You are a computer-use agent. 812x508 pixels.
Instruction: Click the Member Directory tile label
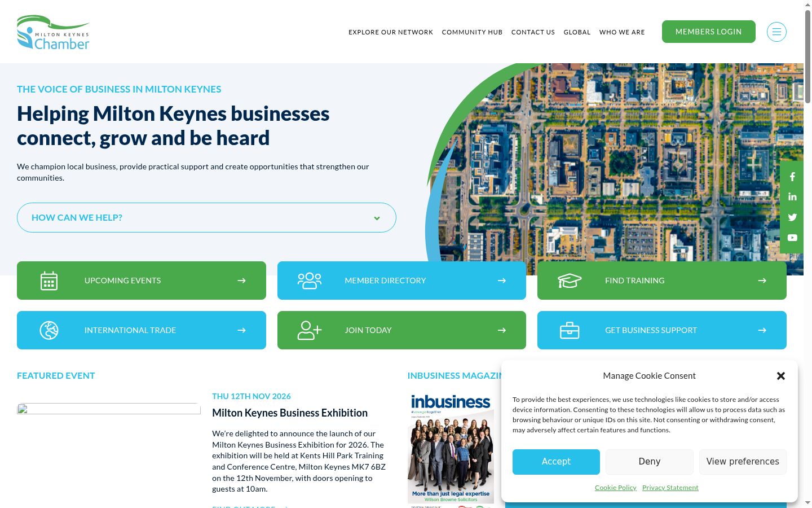click(385, 281)
